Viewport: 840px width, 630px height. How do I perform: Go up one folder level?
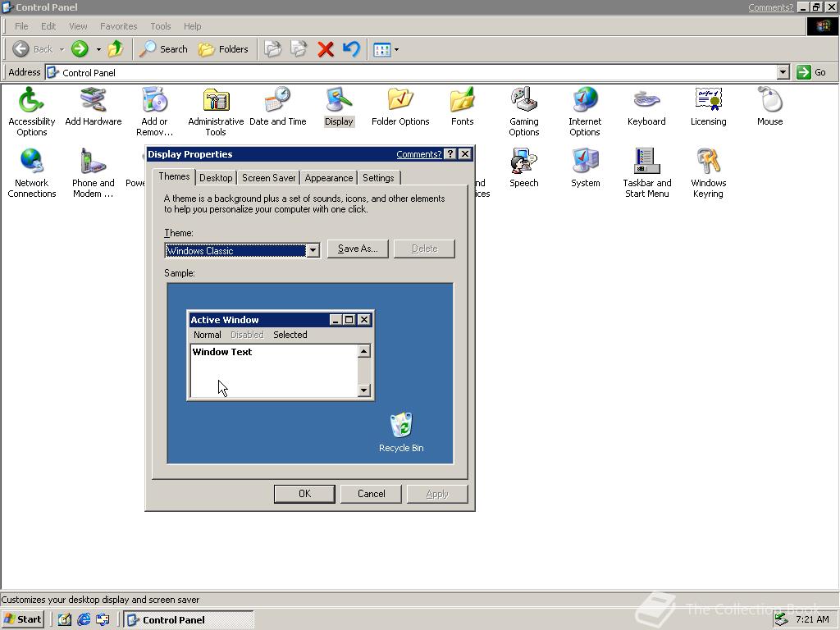[115, 49]
